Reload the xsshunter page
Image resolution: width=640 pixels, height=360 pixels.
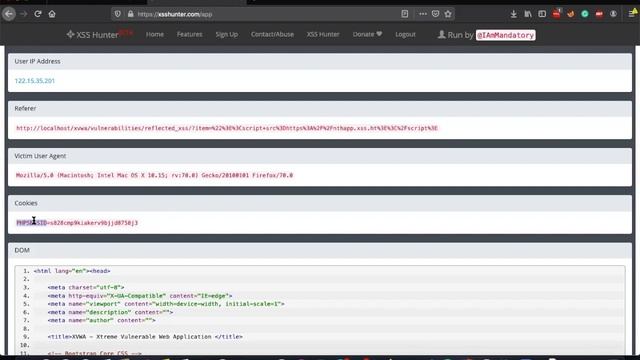[x=38, y=14]
